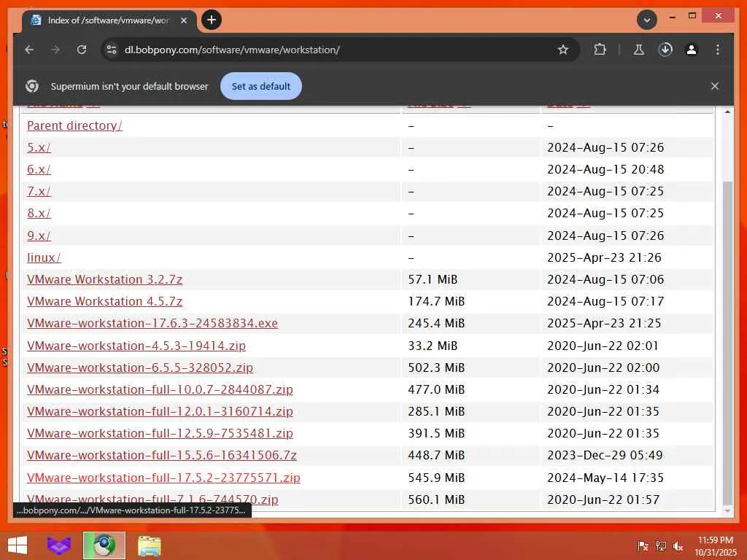Click the scrollbar down arrow

(x=727, y=510)
